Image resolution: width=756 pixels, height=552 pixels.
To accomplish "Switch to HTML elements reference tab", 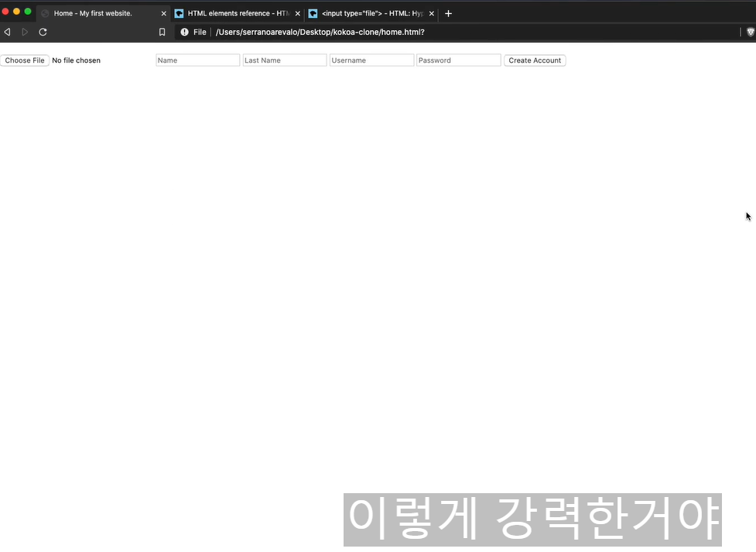I will point(238,13).
